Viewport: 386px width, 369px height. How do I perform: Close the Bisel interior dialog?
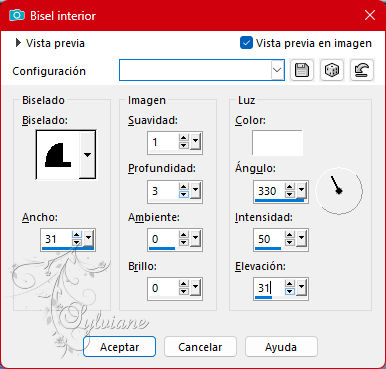coord(370,15)
